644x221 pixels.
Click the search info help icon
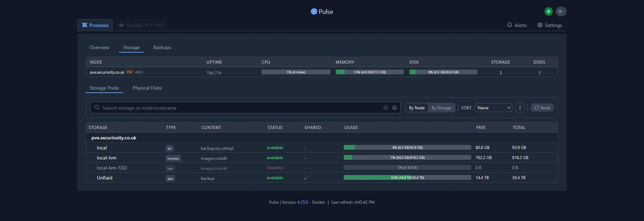coord(395,108)
